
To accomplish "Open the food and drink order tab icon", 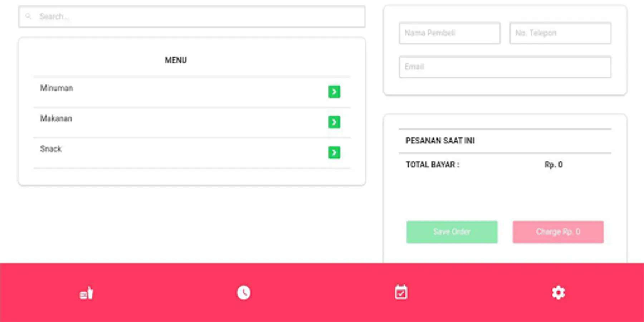I will (86, 293).
